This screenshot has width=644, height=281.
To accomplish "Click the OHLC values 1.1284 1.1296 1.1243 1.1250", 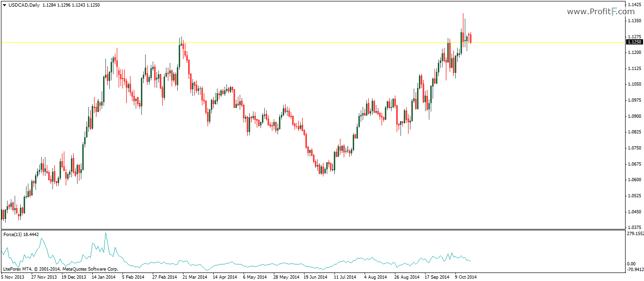I will 71,5.
